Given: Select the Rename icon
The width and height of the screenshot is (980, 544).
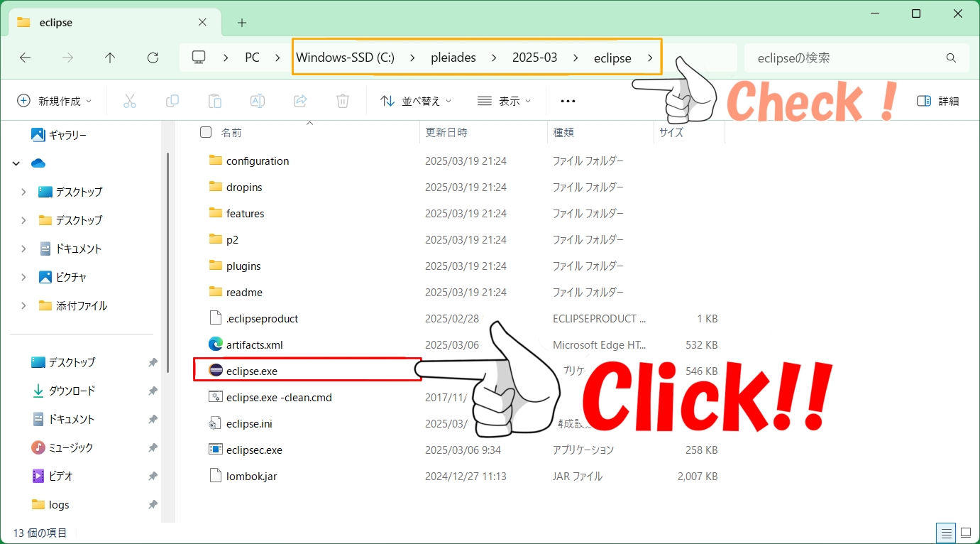Looking at the screenshot, I should [257, 100].
